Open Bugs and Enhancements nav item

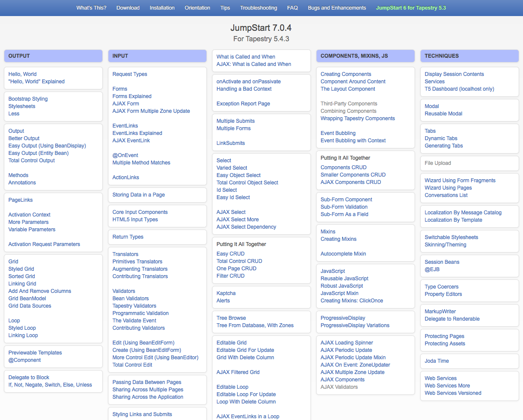337,8
